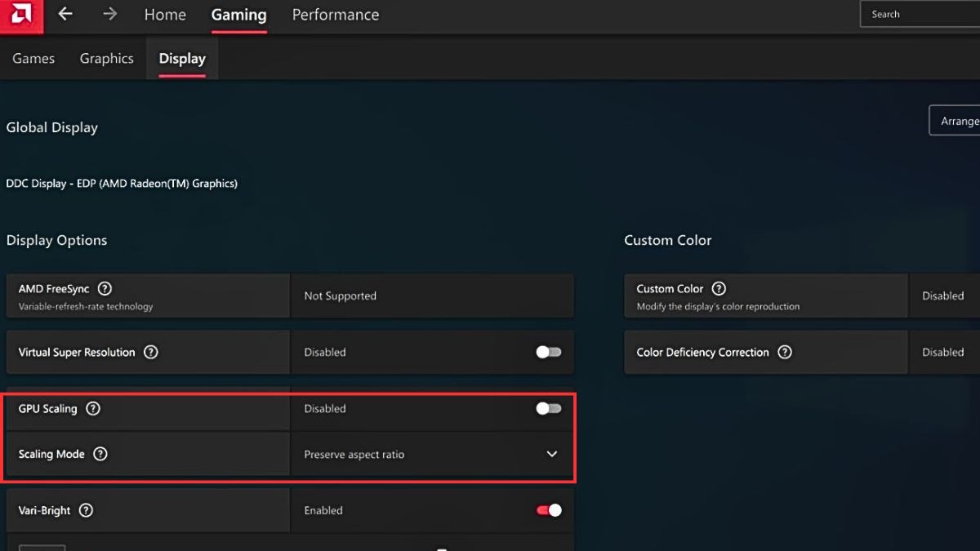Image resolution: width=980 pixels, height=551 pixels.
Task: Turn on GPU Scaling switch
Action: coord(549,409)
